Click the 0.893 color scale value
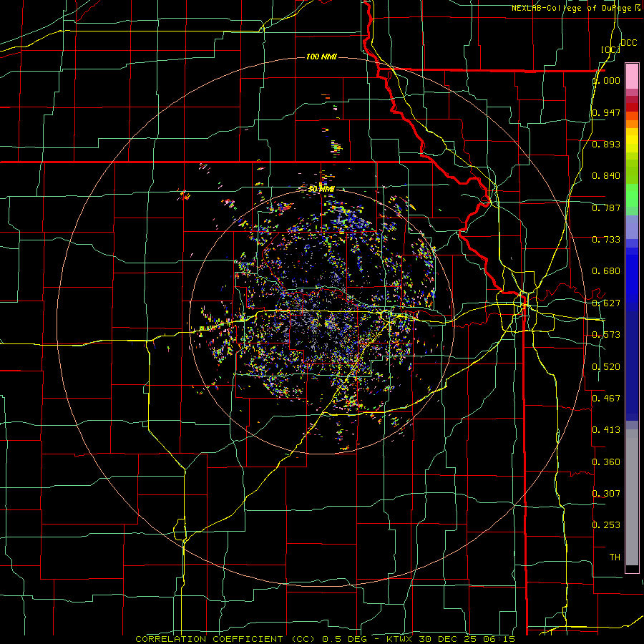 point(606,144)
